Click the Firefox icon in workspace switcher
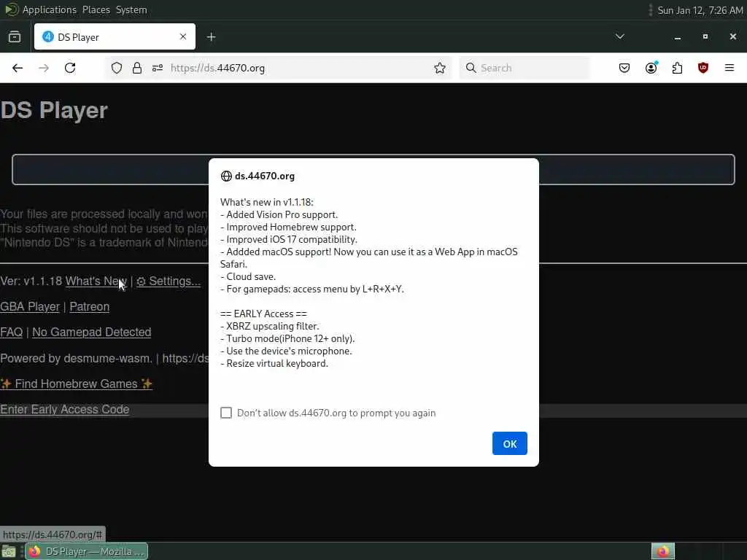The width and height of the screenshot is (747, 560). (x=663, y=551)
